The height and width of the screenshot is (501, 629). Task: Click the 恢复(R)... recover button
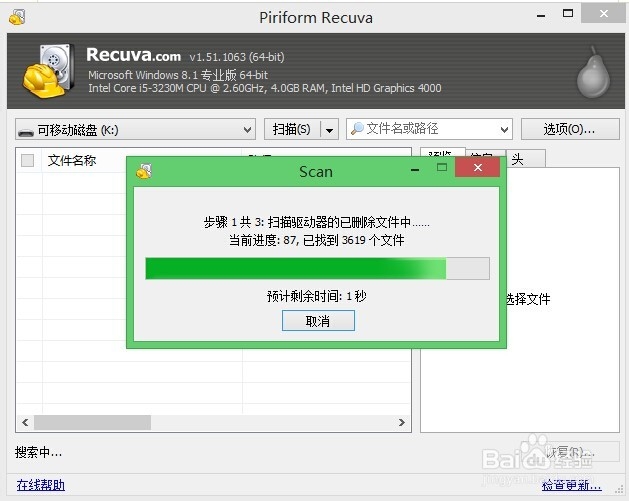point(570,452)
